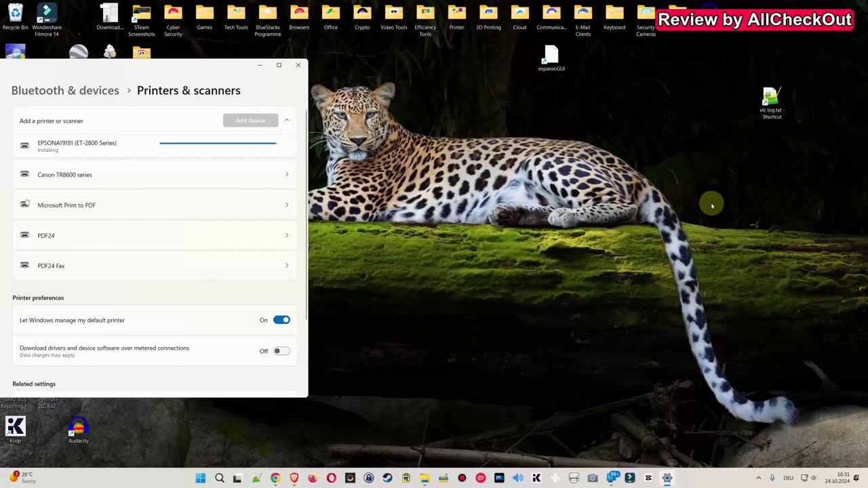Screen dimensions: 868x488
Task: Click the Epson installing progress bar
Action: [218, 143]
